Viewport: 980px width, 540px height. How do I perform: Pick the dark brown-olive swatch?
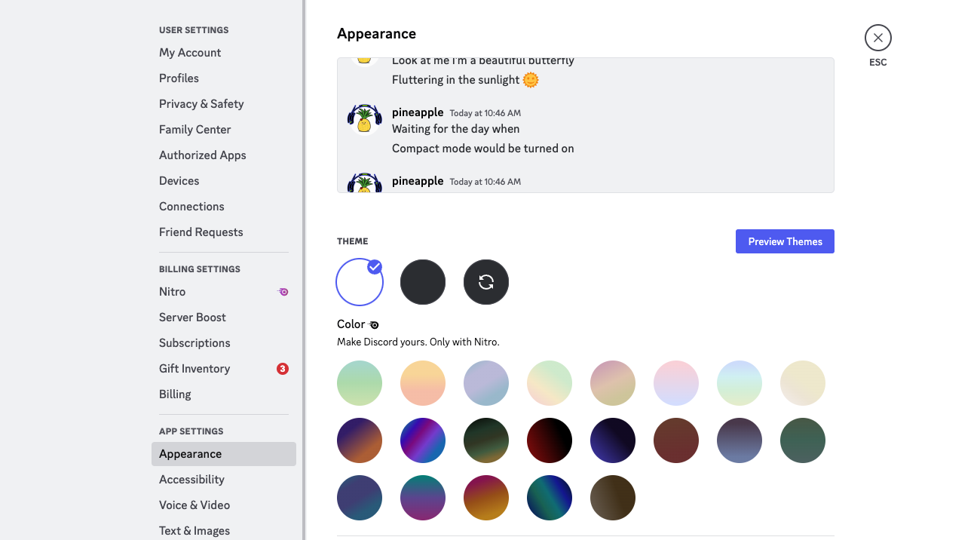point(613,498)
